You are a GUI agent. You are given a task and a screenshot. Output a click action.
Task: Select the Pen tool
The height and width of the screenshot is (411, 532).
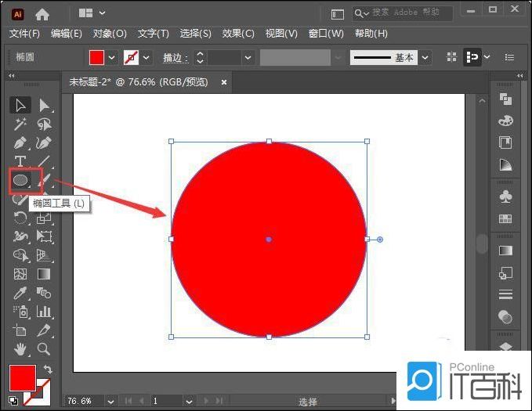coord(20,142)
